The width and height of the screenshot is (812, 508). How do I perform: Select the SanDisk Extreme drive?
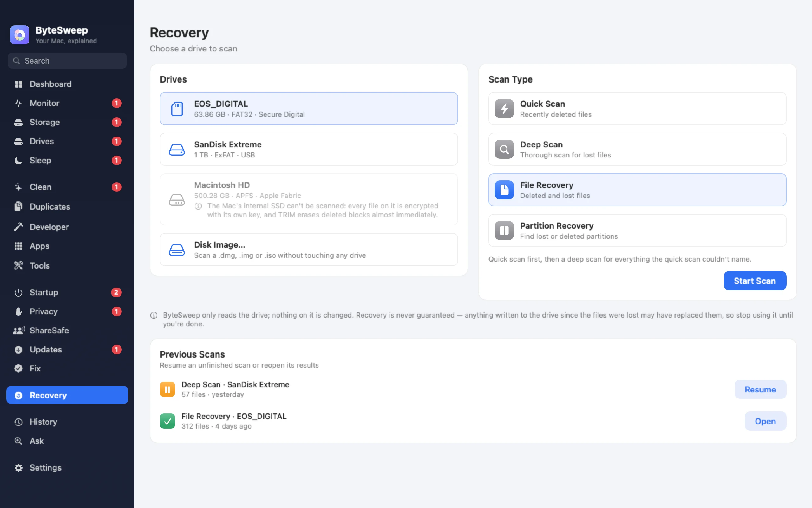[x=309, y=149]
